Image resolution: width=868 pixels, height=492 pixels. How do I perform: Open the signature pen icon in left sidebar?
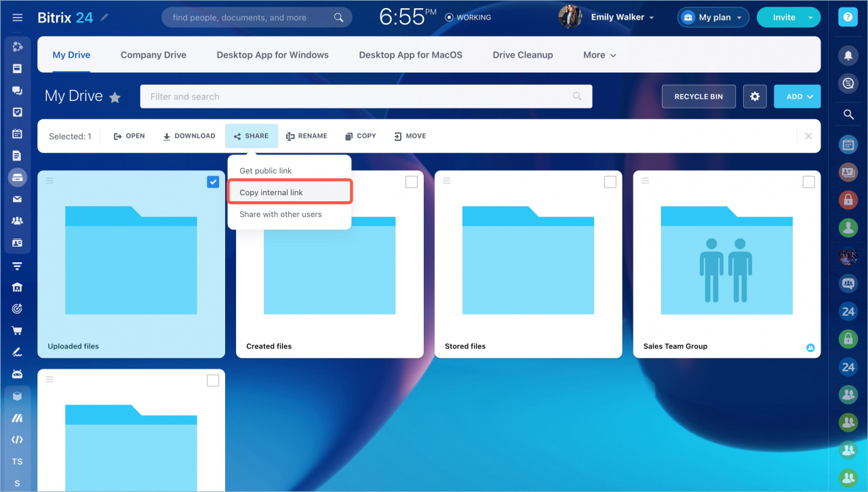coord(18,352)
